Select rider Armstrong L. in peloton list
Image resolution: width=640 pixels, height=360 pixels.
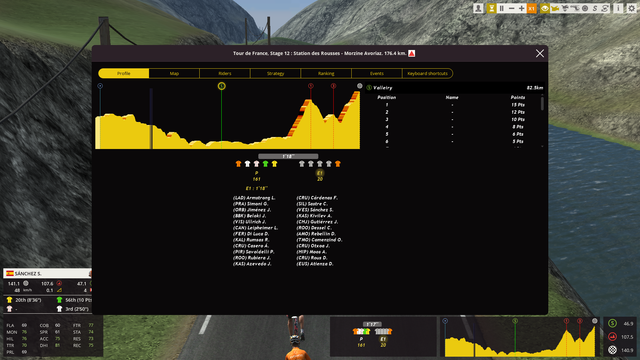click(254, 198)
